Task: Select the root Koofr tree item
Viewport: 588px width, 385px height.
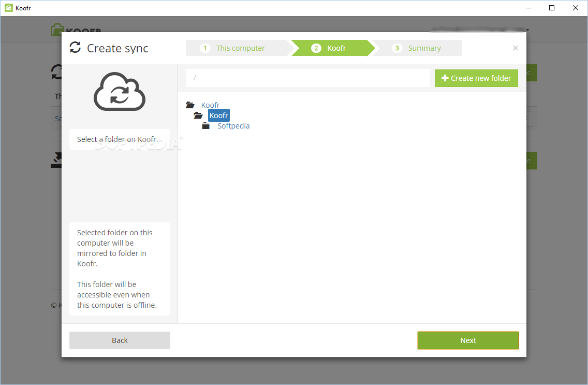Action: click(x=210, y=105)
